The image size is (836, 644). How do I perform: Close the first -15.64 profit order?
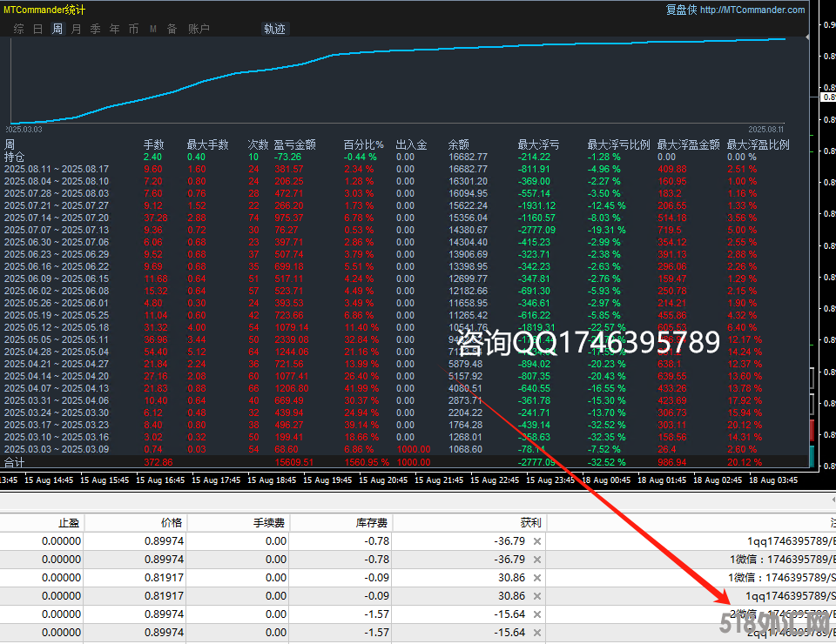tap(537, 614)
